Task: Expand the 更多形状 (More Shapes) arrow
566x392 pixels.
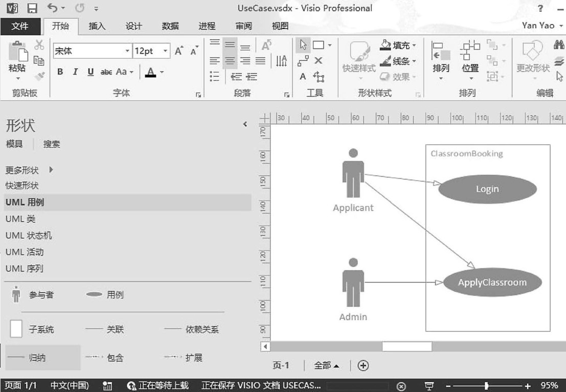Action: pyautogui.click(x=51, y=170)
